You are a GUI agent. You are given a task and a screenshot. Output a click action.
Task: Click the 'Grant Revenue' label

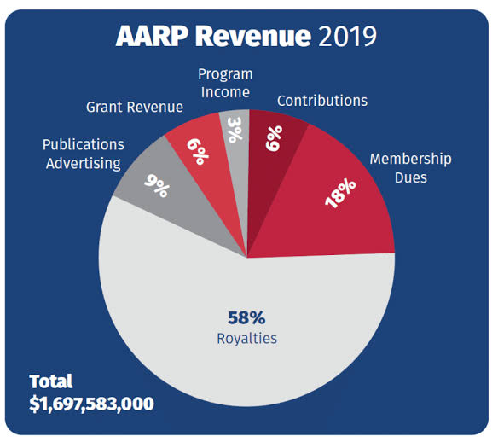tap(135, 107)
